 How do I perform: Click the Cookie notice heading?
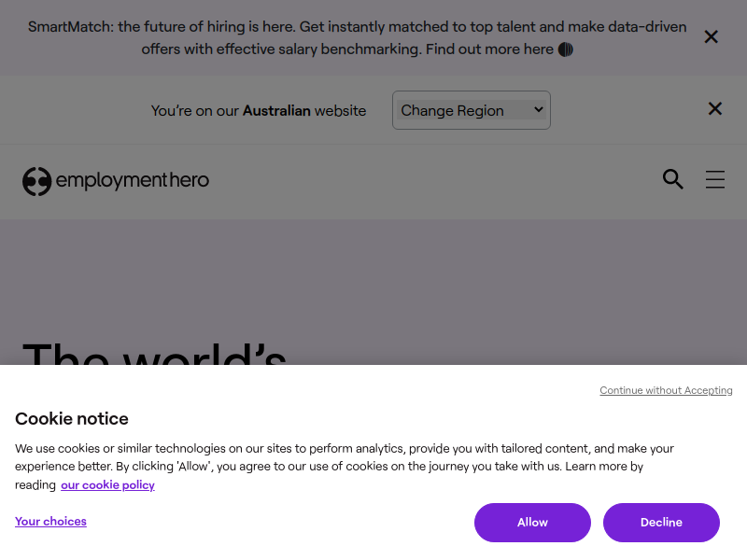72,418
